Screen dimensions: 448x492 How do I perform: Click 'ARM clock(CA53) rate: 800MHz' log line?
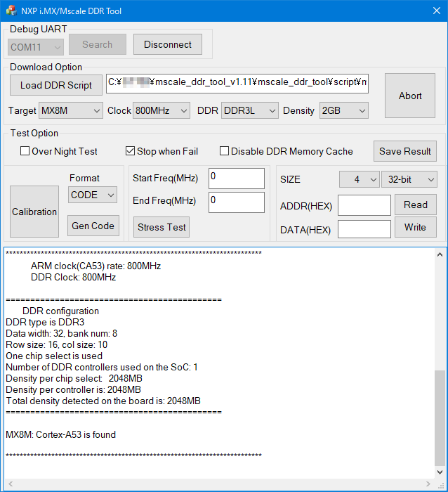[x=95, y=266]
